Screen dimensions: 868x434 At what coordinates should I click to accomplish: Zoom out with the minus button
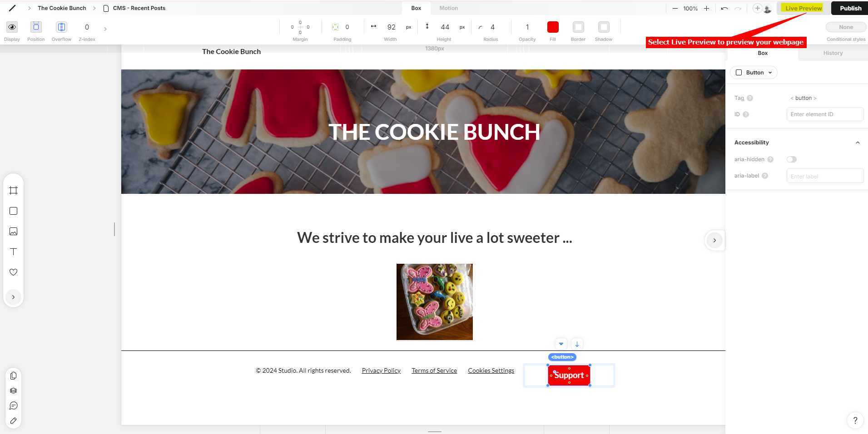pos(675,8)
